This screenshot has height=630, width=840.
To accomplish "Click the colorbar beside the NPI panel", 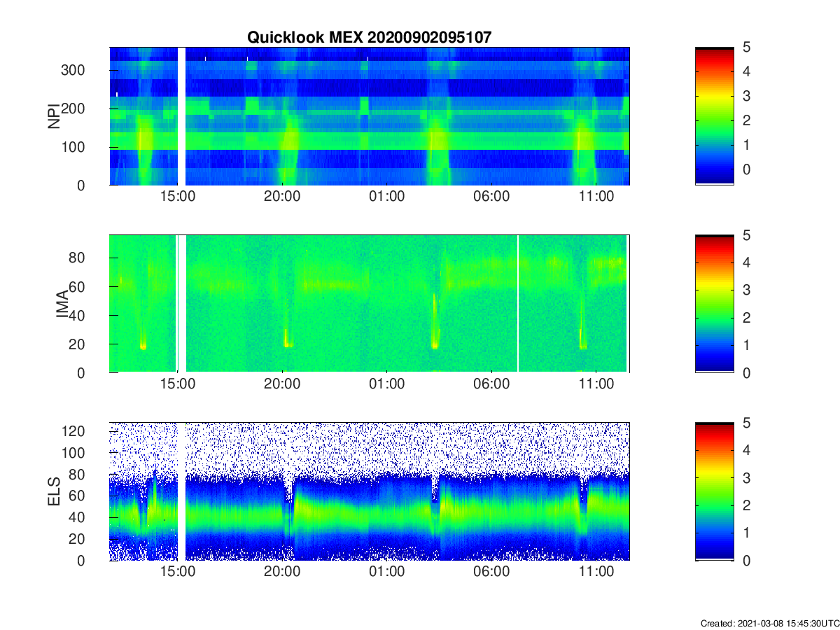I will pos(715,116).
